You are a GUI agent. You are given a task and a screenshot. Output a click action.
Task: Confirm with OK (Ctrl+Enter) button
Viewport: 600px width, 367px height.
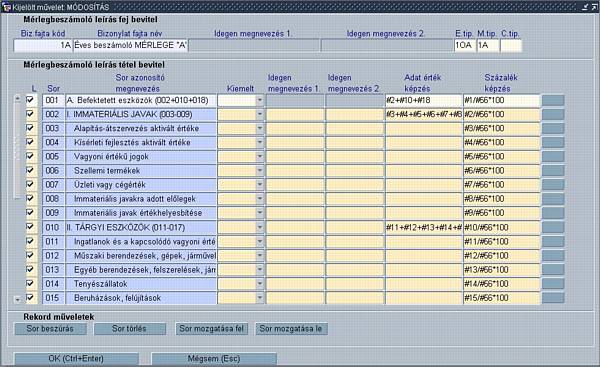click(76, 359)
